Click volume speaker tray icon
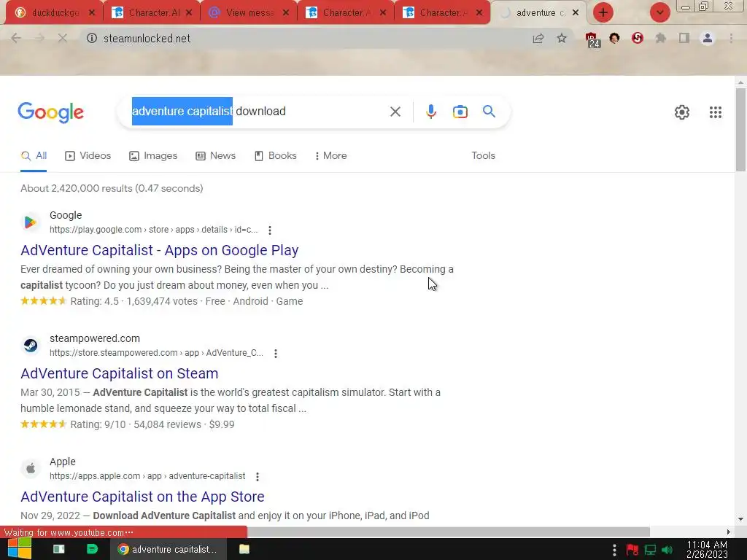 pos(667,550)
